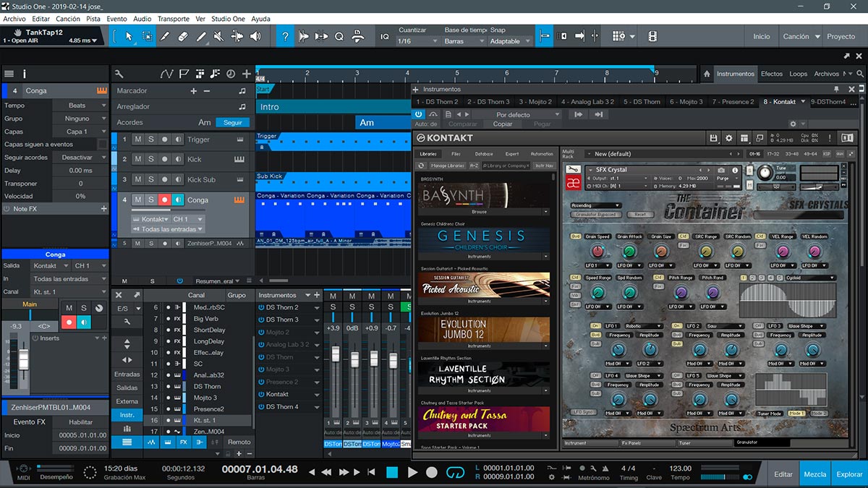Toggle Seguir button for chords
Image resolution: width=868 pixels, height=488 pixels.
pos(233,122)
